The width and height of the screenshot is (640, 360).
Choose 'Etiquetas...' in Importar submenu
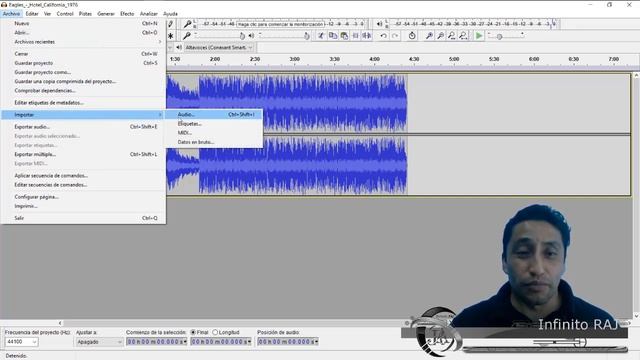214,124
